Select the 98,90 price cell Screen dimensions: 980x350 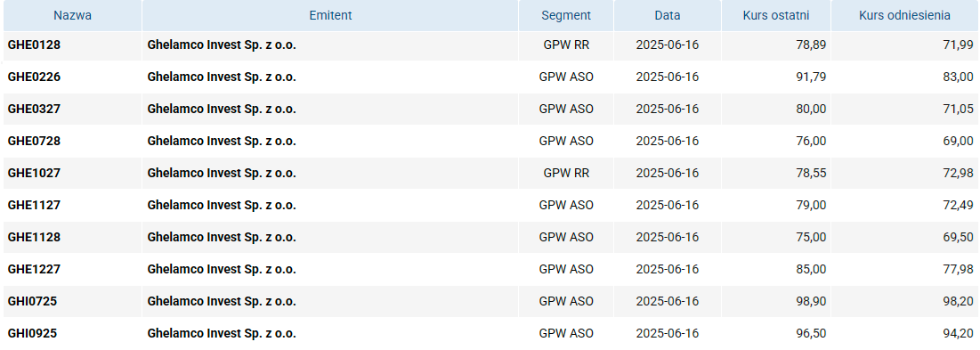point(775,301)
